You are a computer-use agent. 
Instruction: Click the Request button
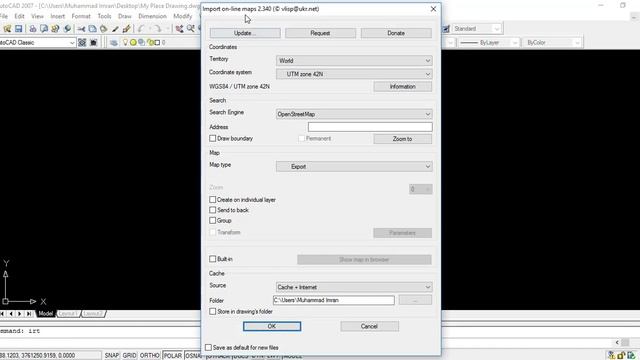pos(320,33)
